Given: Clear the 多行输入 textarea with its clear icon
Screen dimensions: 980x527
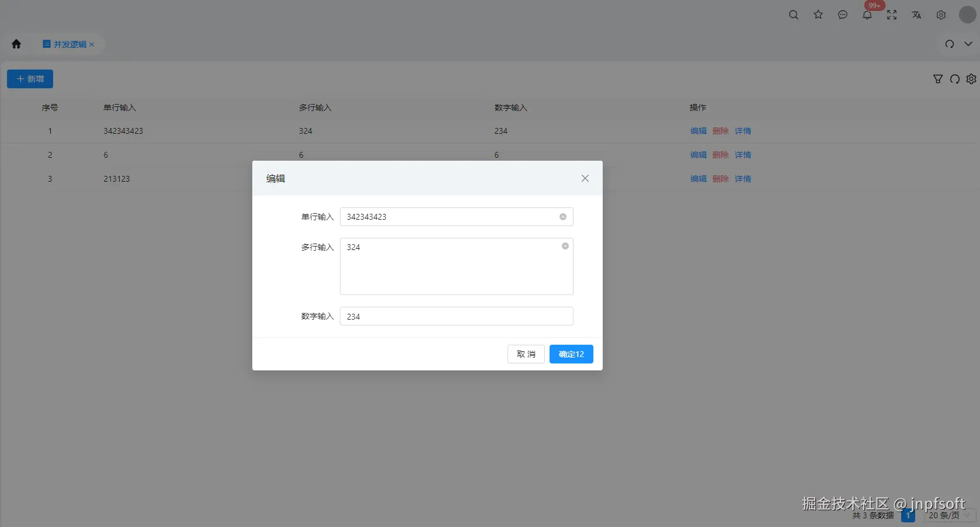Looking at the screenshot, I should 565,246.
